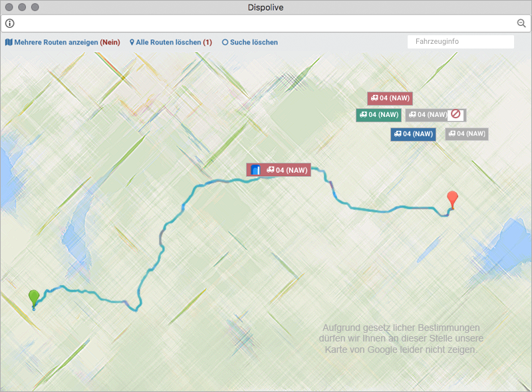
Task: Click the red destination pin of the route
Action: (x=452, y=199)
